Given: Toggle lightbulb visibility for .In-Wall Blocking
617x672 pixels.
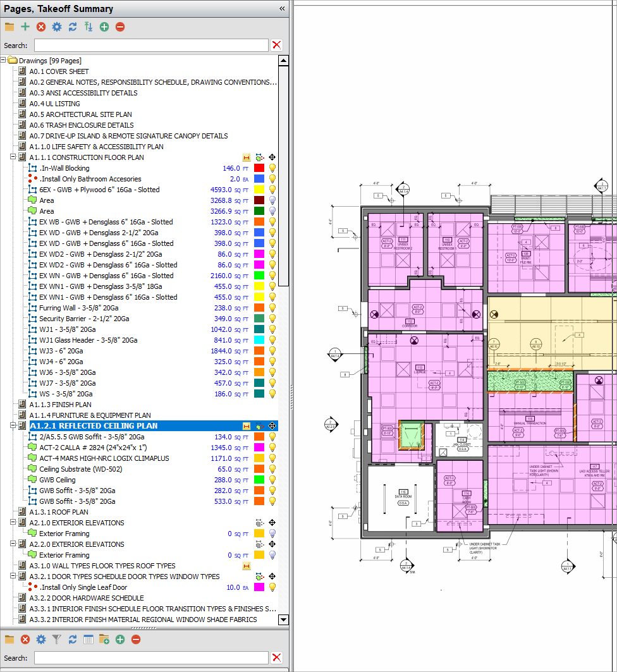Looking at the screenshot, I should click(272, 168).
